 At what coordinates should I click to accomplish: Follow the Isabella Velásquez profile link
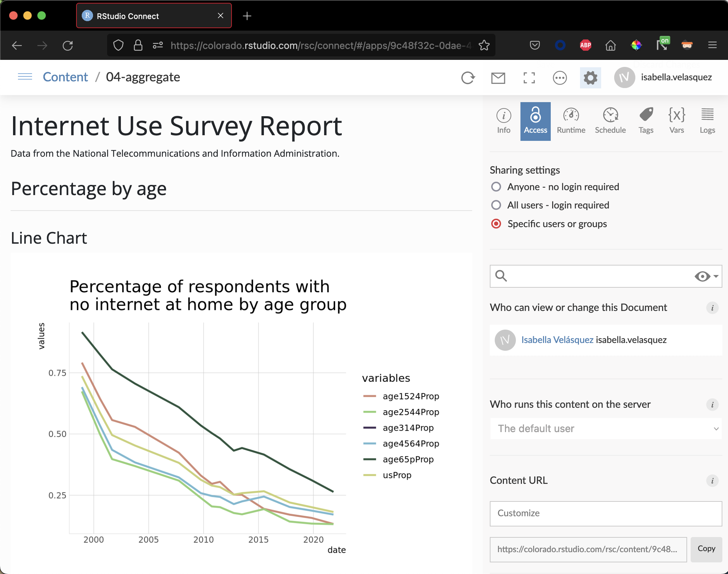click(x=557, y=340)
